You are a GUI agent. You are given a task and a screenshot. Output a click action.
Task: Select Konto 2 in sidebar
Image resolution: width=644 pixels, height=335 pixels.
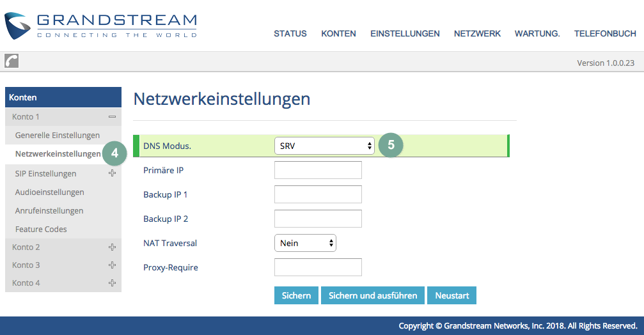pyautogui.click(x=26, y=247)
